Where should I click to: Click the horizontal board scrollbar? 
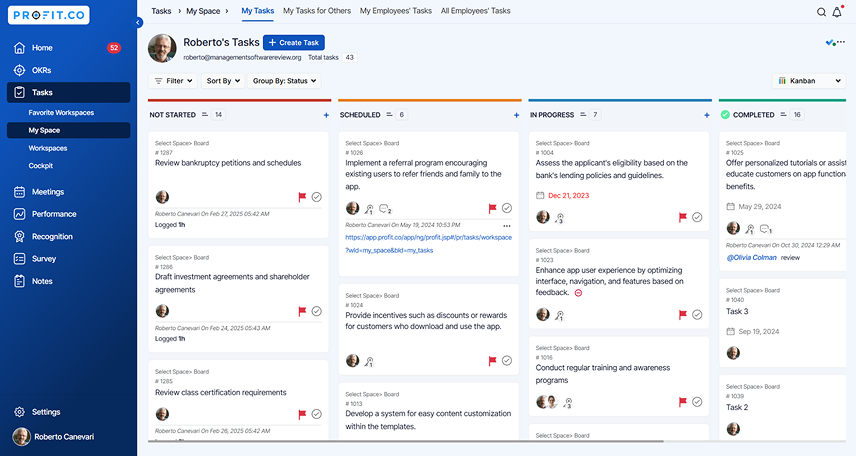pyautogui.click(x=406, y=441)
